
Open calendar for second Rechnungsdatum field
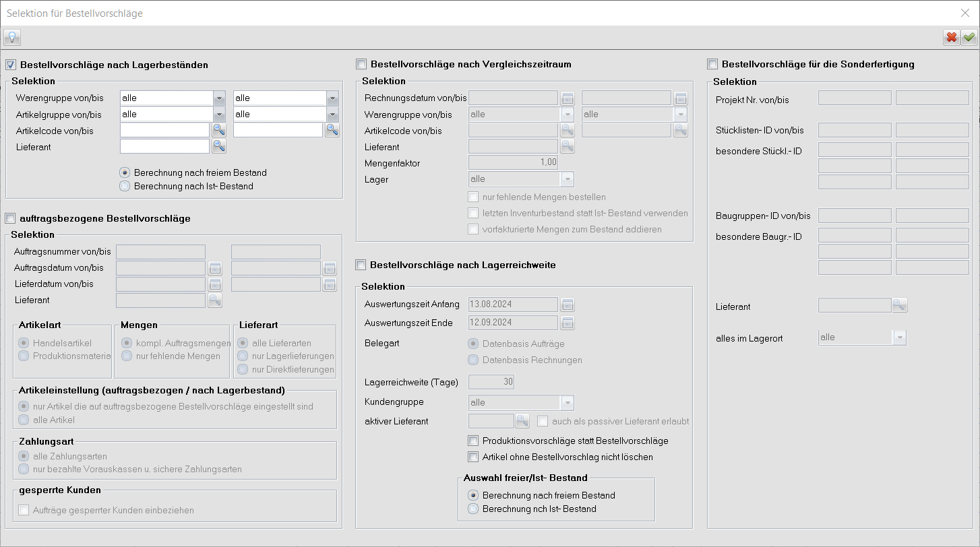(x=681, y=98)
